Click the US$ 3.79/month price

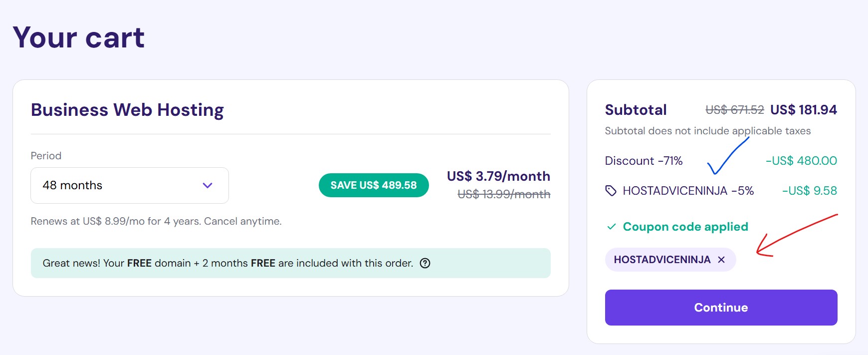point(497,176)
